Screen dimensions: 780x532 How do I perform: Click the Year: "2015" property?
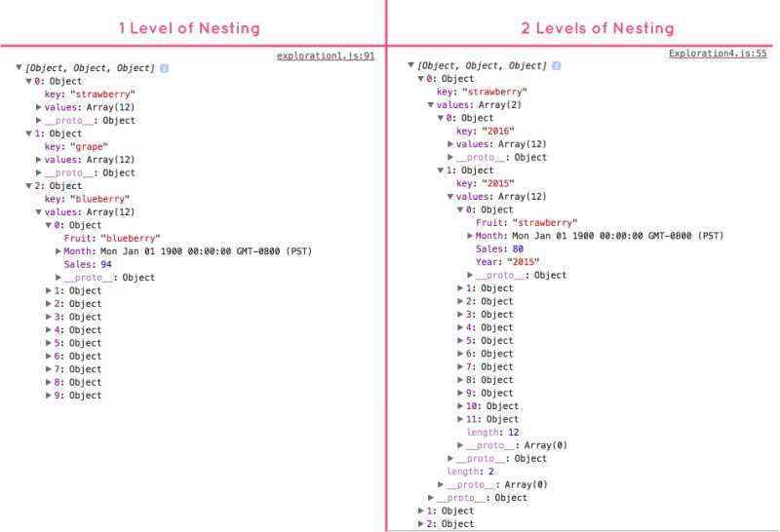click(507, 262)
